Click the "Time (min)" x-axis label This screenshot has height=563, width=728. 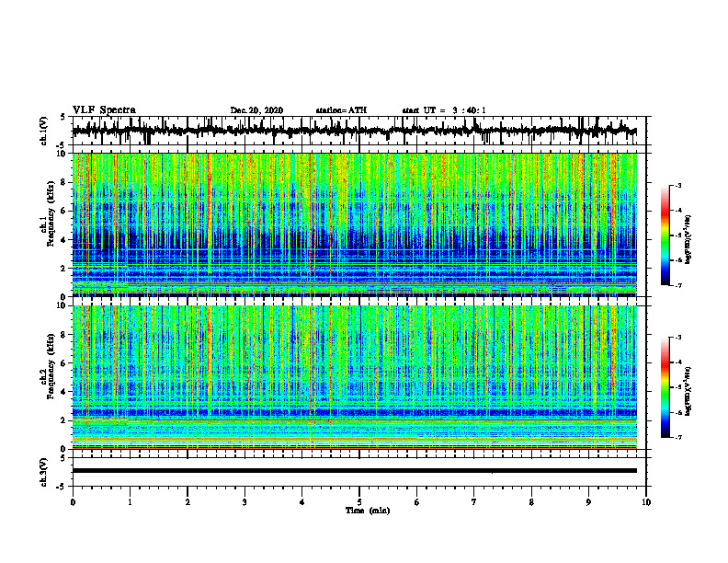click(x=368, y=511)
